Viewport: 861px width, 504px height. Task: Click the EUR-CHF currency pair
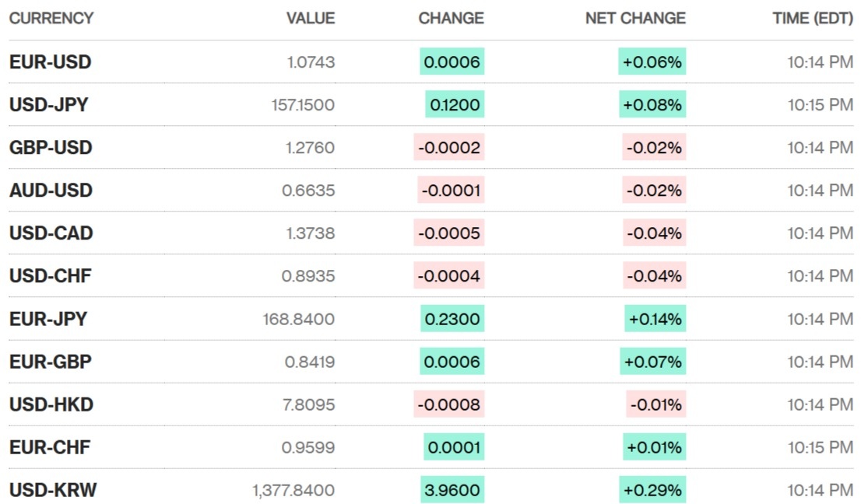(x=50, y=447)
